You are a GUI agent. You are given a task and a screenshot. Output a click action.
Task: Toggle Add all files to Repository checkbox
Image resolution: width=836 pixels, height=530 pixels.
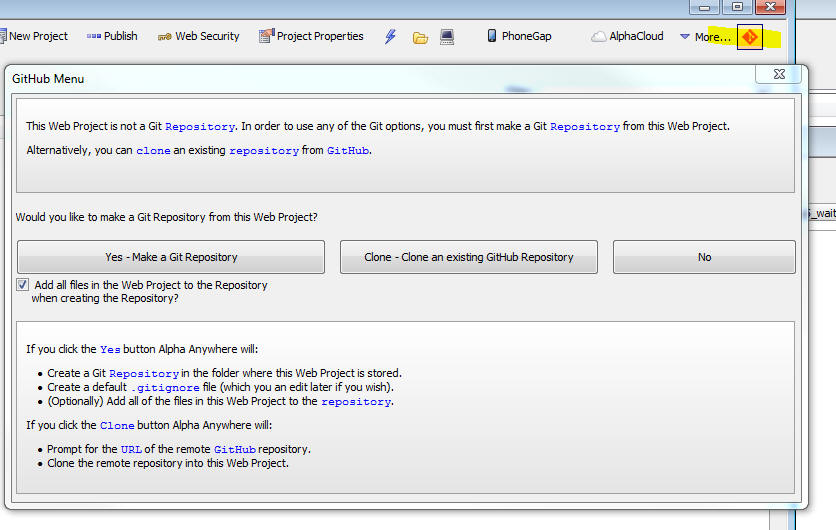pos(22,285)
